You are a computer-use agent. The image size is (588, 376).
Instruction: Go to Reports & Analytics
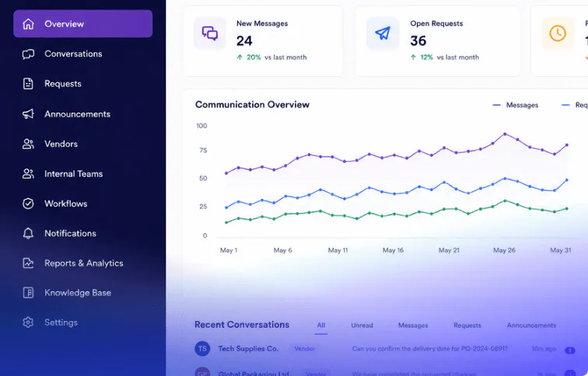pyautogui.click(x=83, y=263)
